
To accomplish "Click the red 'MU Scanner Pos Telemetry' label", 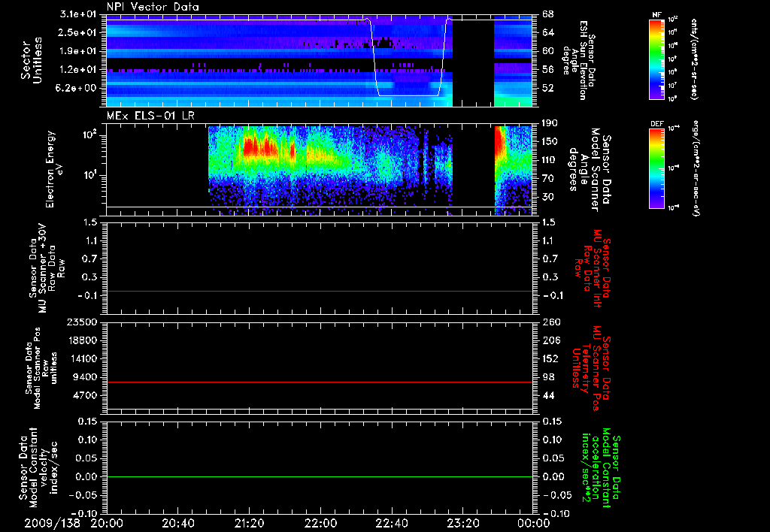I will pyautogui.click(x=591, y=368).
